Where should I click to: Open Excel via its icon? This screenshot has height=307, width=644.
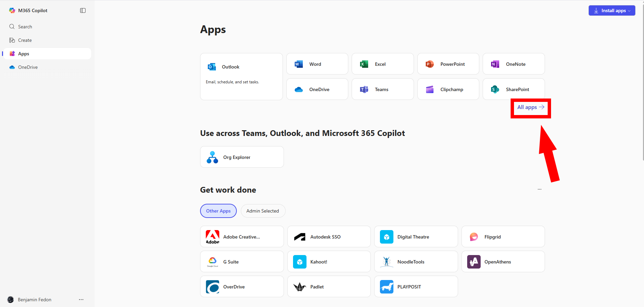(364, 64)
